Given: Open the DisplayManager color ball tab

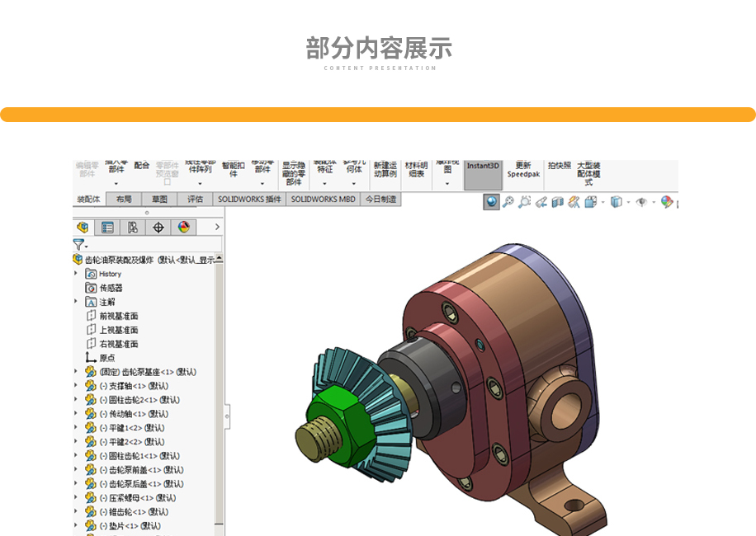Looking at the screenshot, I should click(184, 228).
